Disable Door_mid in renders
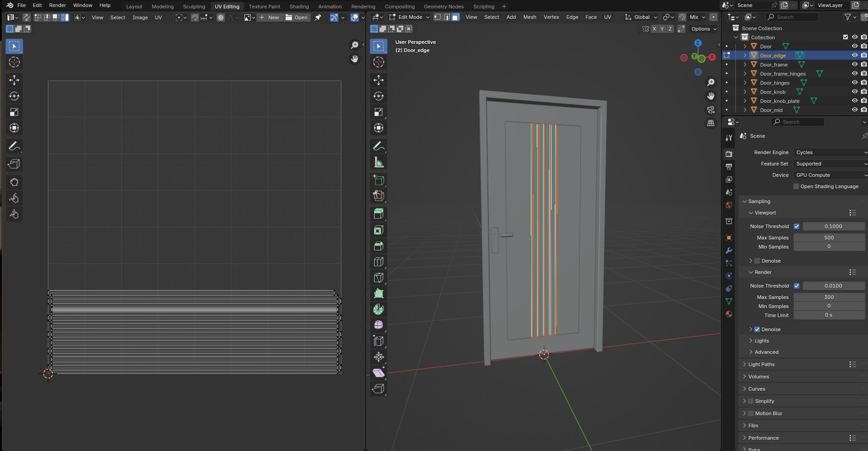Image resolution: width=868 pixels, height=451 pixels. 863,109
